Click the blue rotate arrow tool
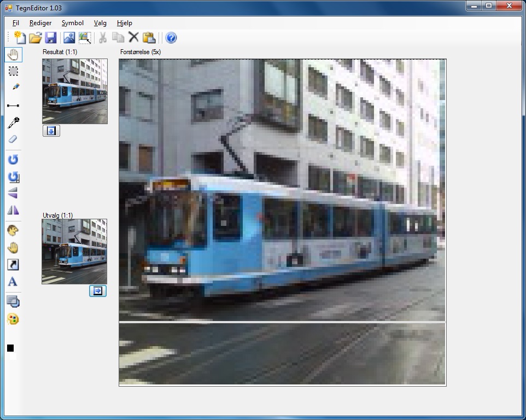The height and width of the screenshot is (420, 526). tap(13, 159)
